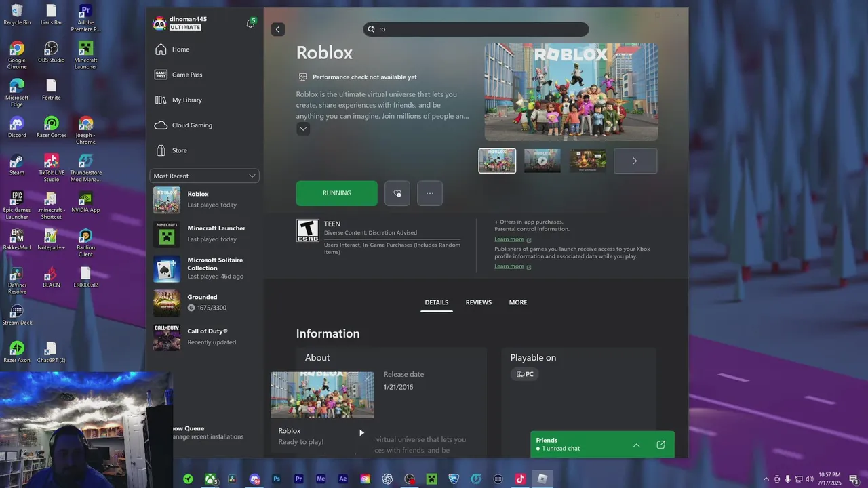Open Razer Cortex from the taskbar
This screenshot has height=488, width=868.
[x=188, y=479]
